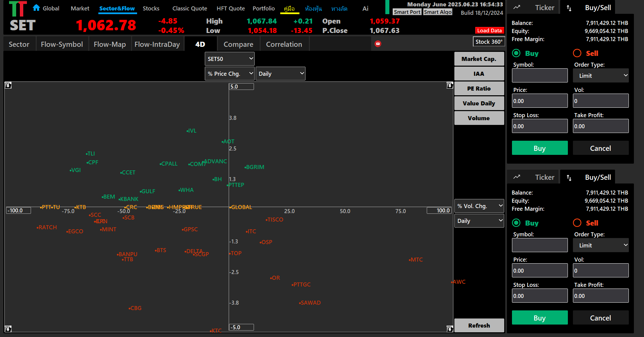Click Price field in upper order panel
The height and width of the screenshot is (337, 644).
[540, 101]
